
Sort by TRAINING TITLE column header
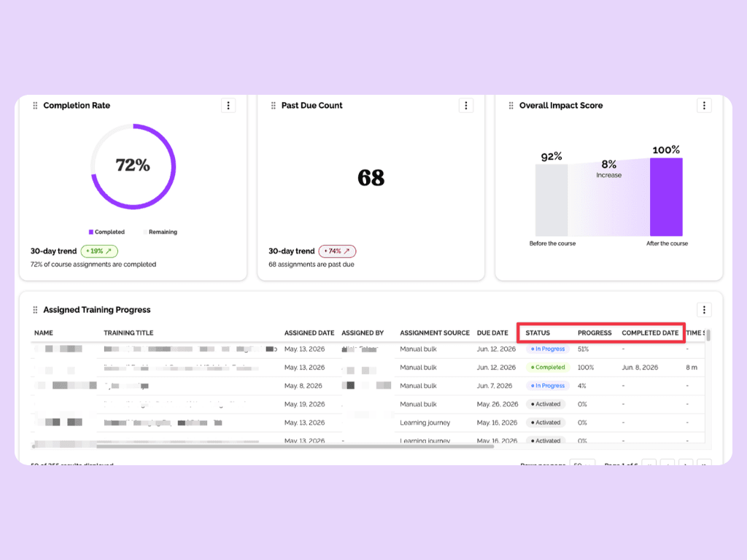click(x=128, y=332)
